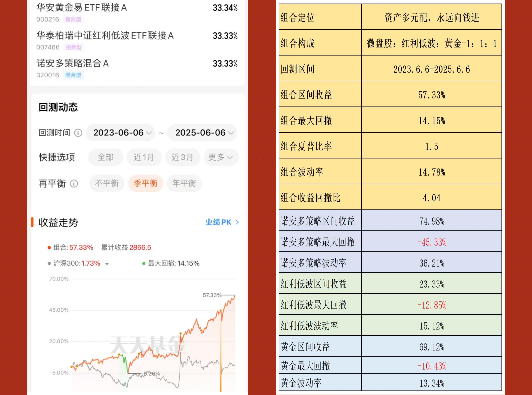The image size is (532, 395).
Task: Click the 诺安多策略波动率 value 36.21%
Action: tap(432, 263)
